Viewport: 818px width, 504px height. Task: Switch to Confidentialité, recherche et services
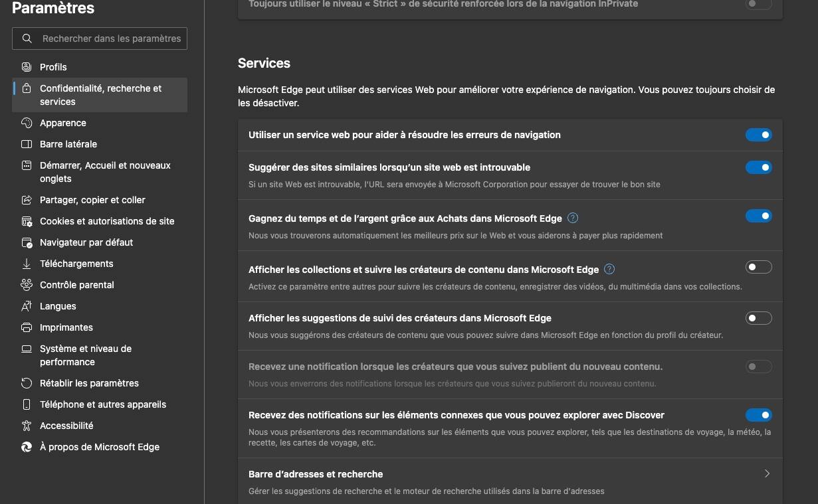tap(100, 94)
